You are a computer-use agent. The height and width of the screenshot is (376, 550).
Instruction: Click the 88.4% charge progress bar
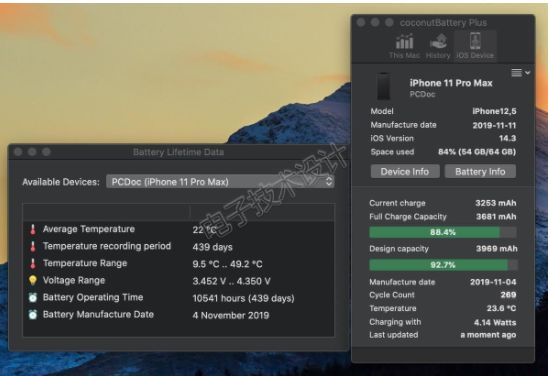pos(443,232)
